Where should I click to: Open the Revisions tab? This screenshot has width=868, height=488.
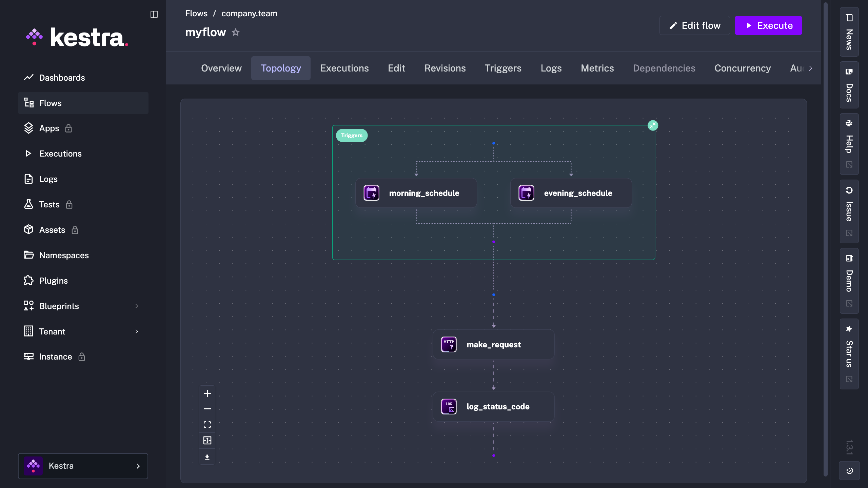[x=445, y=68]
